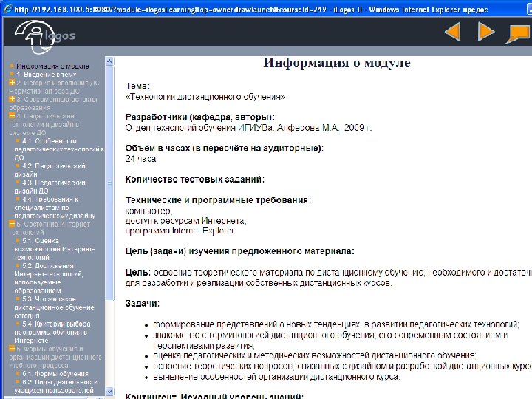Image resolution: width=532 pixels, height=399 pixels.
Task: Click the bullet icon next to '1. Введение в тему'
Action: [x=12, y=74]
